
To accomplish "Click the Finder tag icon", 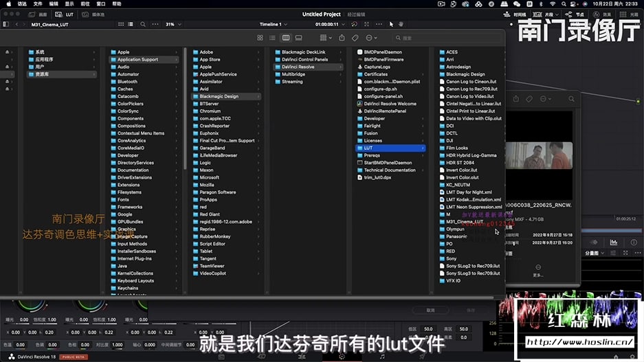I will (x=355, y=37).
